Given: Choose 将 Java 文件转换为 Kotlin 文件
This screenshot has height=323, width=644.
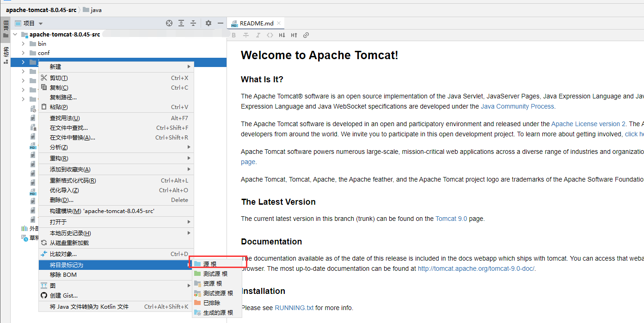Looking at the screenshot, I should coord(116,306).
